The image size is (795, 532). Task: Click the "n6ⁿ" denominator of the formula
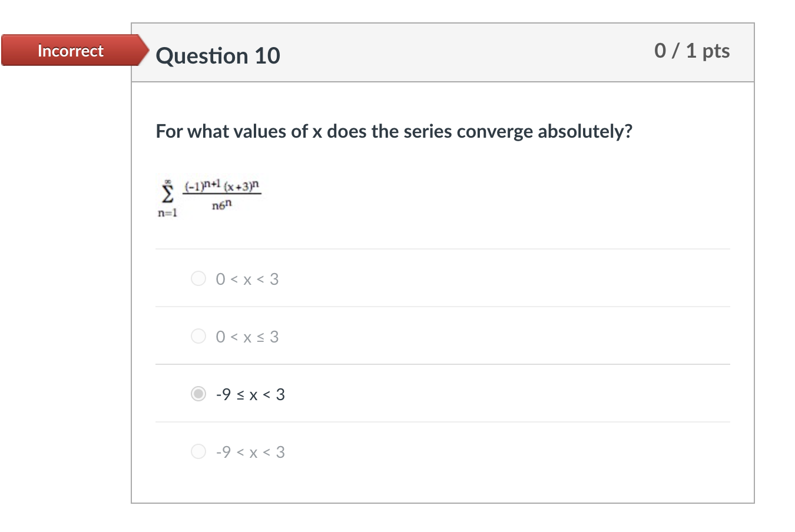222,205
